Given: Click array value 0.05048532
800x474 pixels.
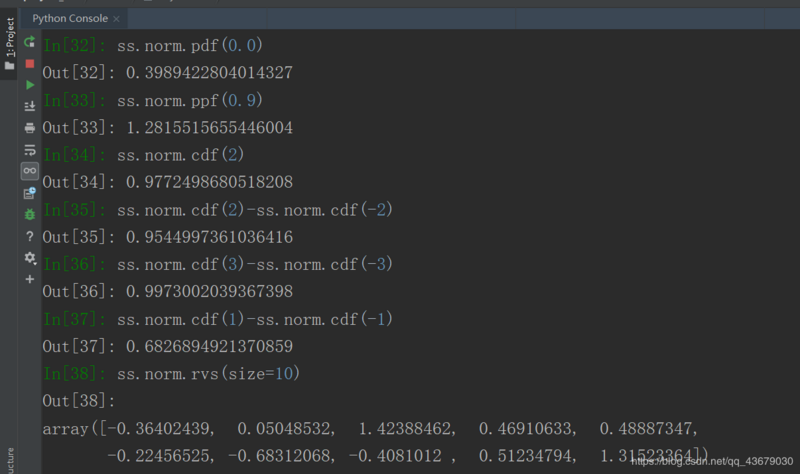Looking at the screenshot, I should point(284,429).
